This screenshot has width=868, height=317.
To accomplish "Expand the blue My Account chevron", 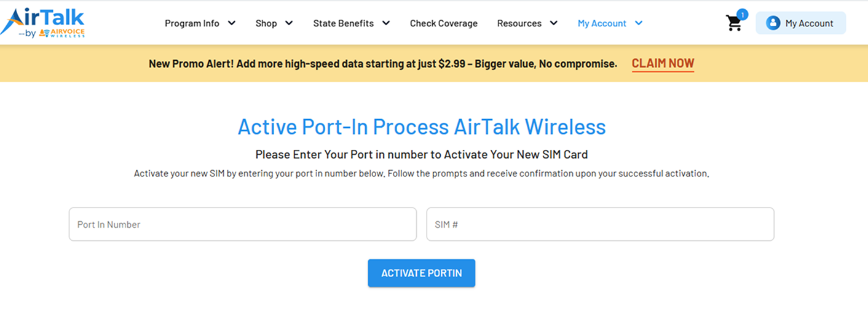I will coord(639,23).
